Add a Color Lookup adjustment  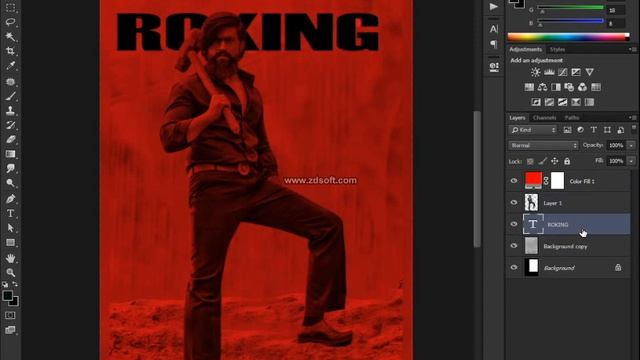pyautogui.click(x=596, y=87)
